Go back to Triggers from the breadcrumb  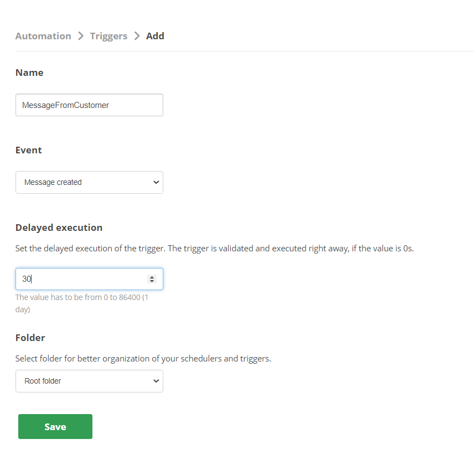coord(108,35)
